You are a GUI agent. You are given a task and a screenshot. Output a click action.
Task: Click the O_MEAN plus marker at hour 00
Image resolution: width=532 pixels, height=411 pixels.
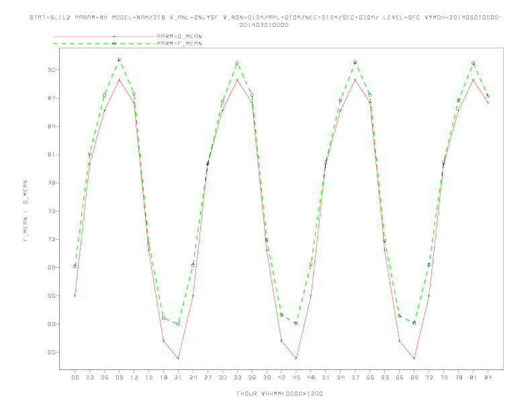pos(75,295)
